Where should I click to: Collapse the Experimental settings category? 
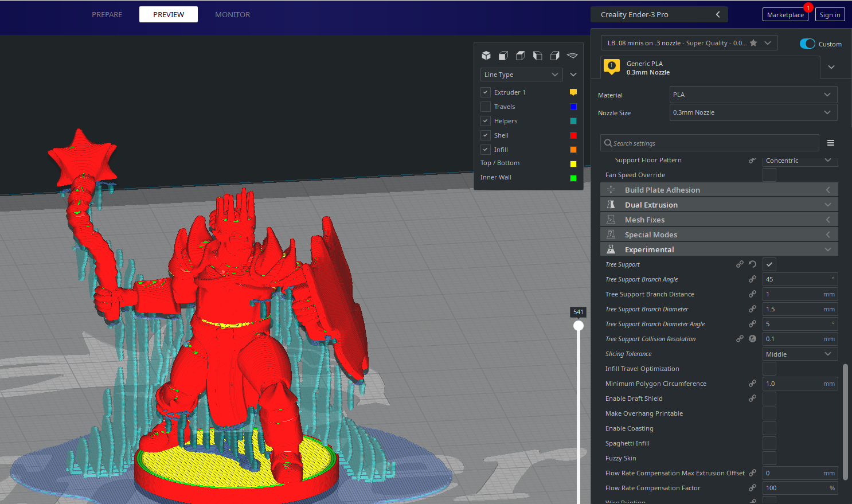tap(719, 249)
